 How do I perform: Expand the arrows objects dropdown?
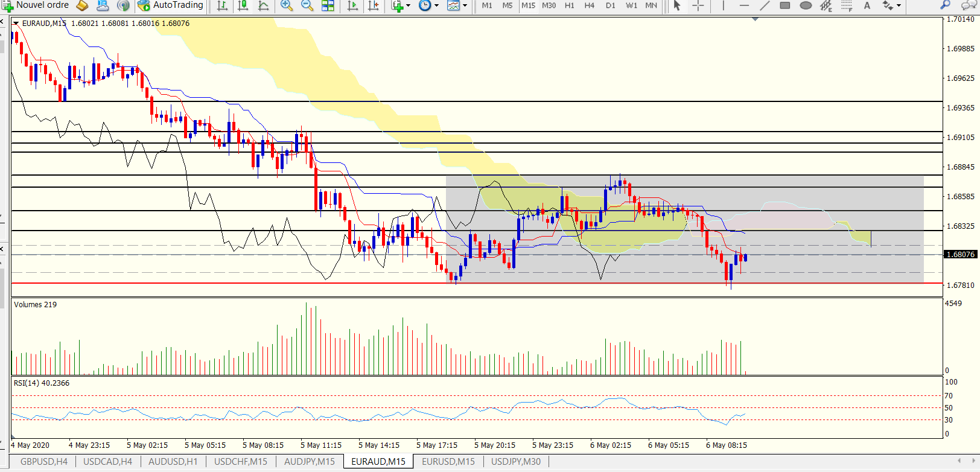[x=899, y=5]
